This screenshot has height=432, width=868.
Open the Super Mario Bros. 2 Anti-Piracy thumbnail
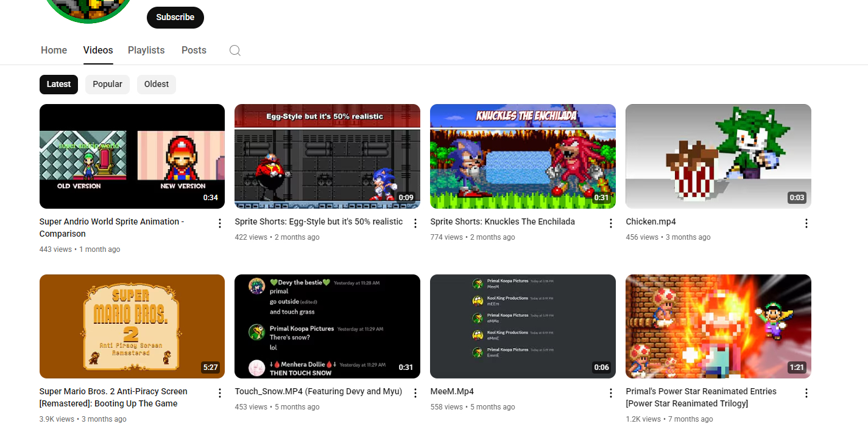click(x=132, y=326)
